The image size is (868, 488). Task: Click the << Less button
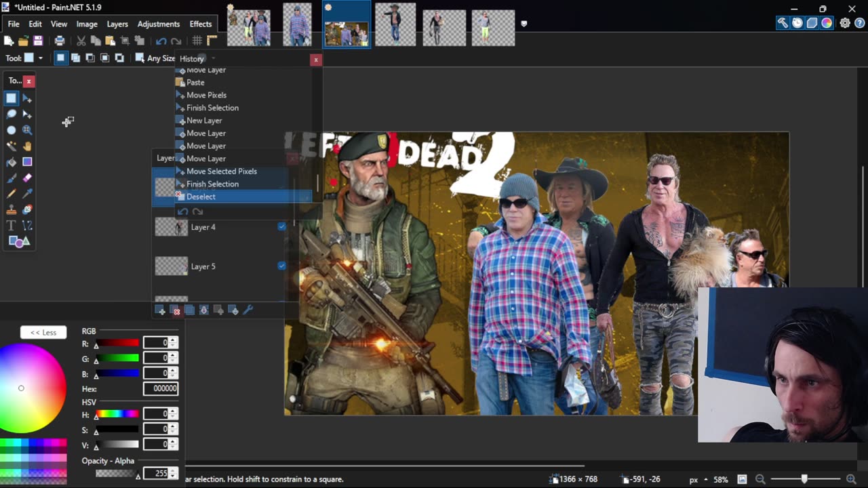[x=43, y=332]
